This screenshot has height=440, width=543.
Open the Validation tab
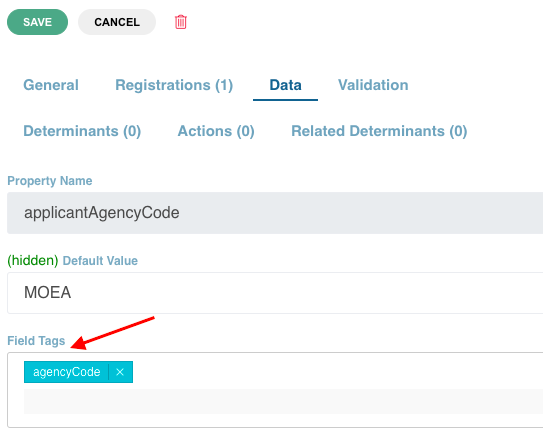(x=373, y=85)
